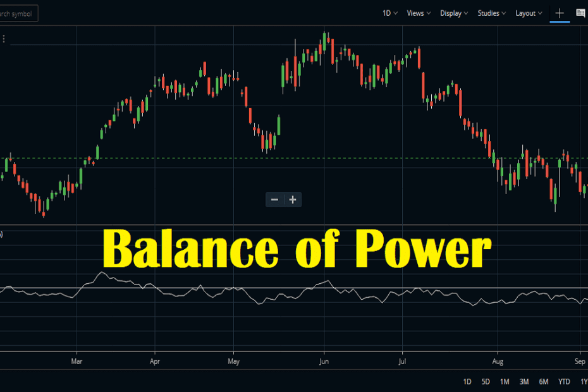Screen dimensions: 588x392
Task: Click the symbol search field
Action: pyautogui.click(x=19, y=13)
